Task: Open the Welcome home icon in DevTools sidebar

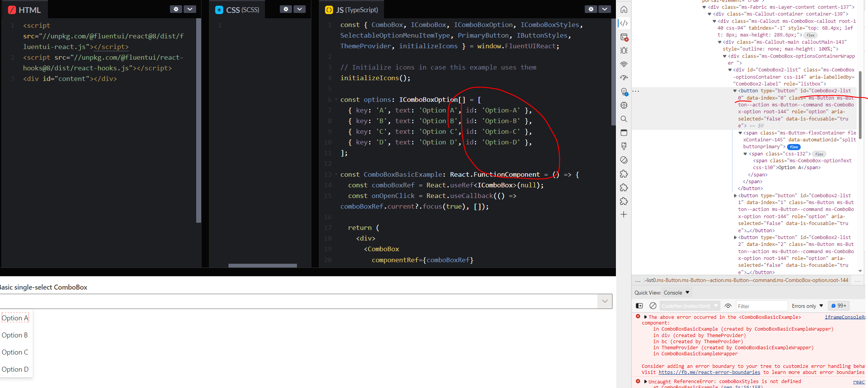Action: point(624,10)
